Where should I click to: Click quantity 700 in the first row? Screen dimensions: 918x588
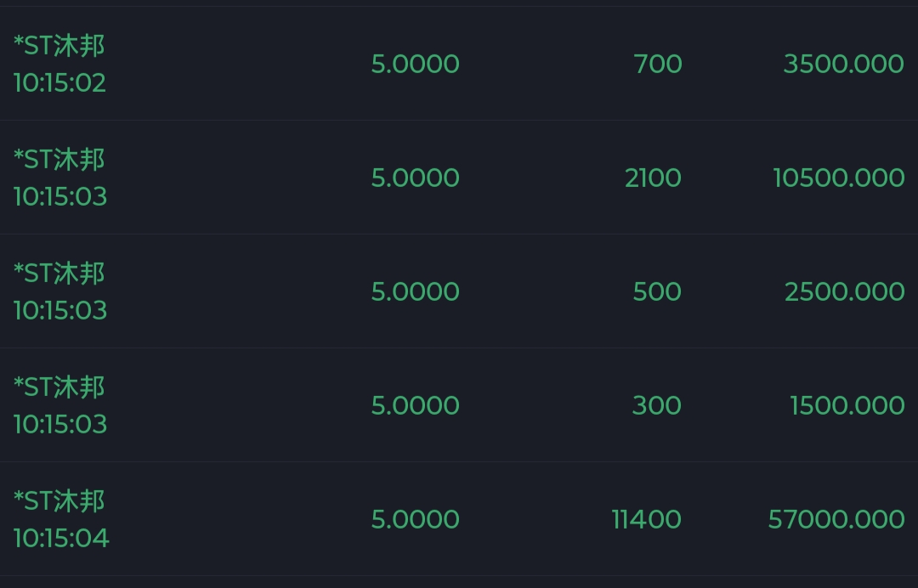657,64
